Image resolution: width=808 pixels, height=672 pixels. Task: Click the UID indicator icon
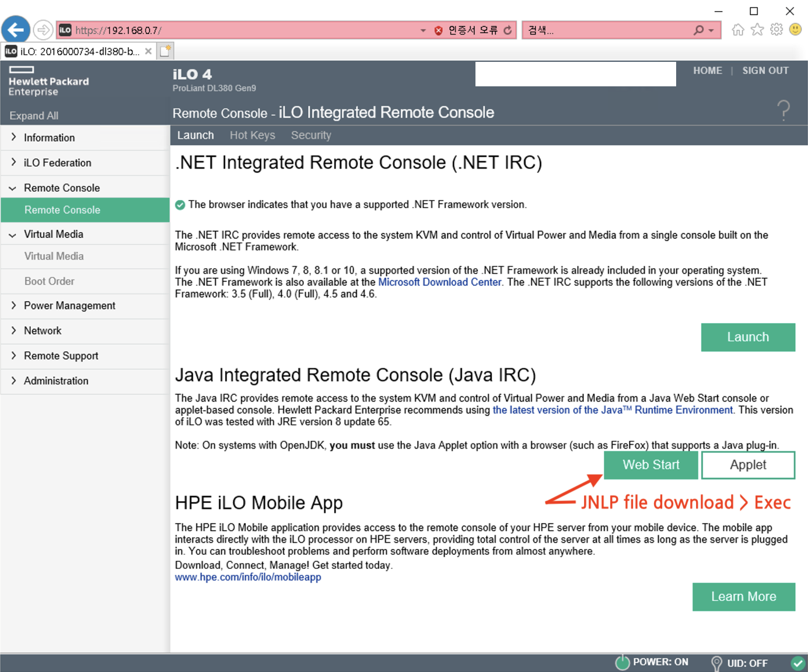pyautogui.click(x=716, y=663)
